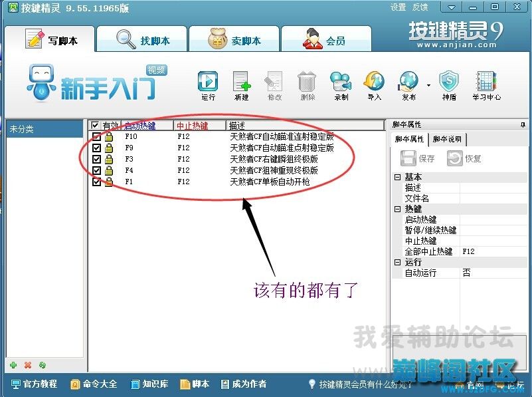
Task: Click lock icon of F1 script row
Action: [x=108, y=182]
